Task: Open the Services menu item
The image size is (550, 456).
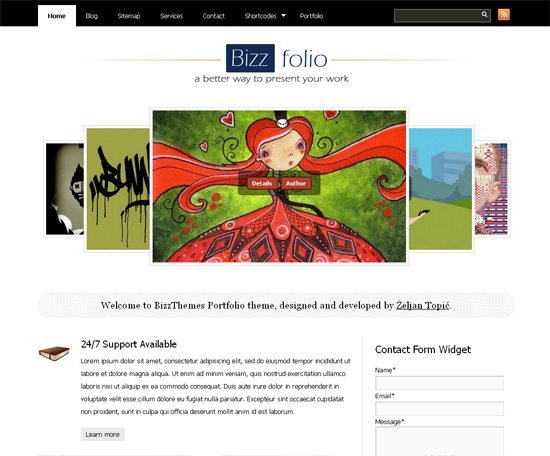Action: 171,16
